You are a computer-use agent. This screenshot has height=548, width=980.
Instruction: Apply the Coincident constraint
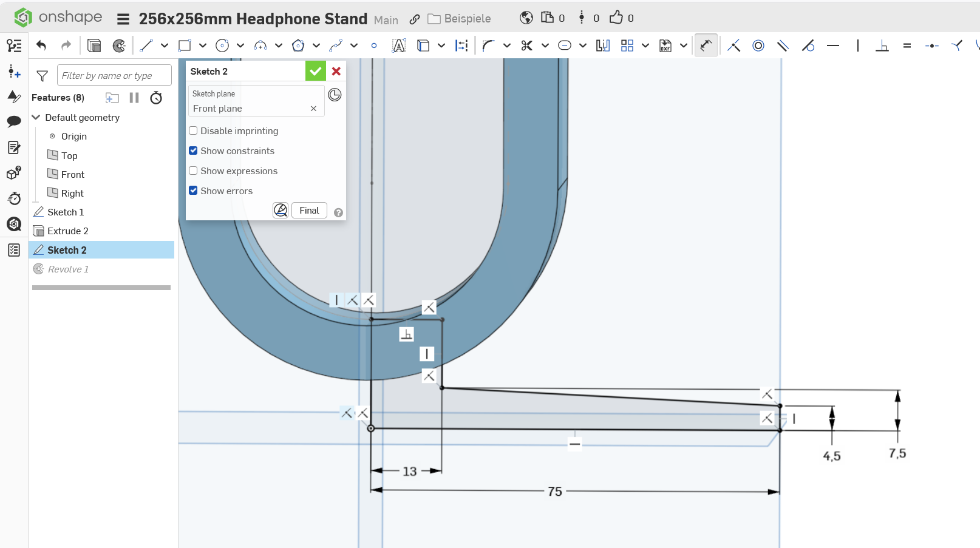click(x=733, y=46)
